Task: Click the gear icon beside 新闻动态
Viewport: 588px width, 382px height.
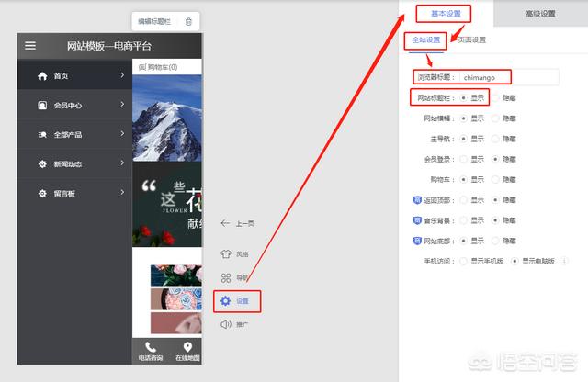Action: point(42,163)
